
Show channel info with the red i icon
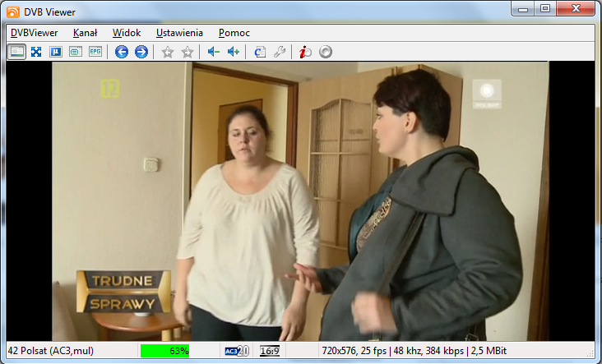coord(306,52)
